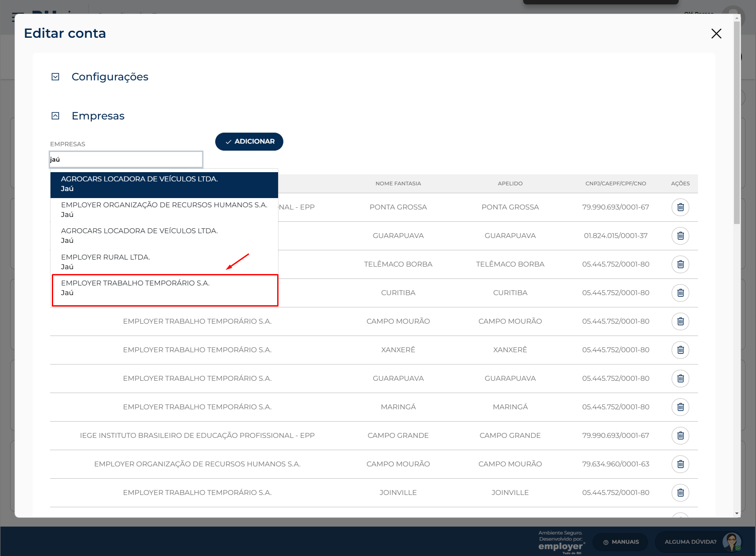The image size is (756, 556).
Task: Select highlighted AGROCARS LOCADORA Jaú option
Action: pyautogui.click(x=165, y=184)
